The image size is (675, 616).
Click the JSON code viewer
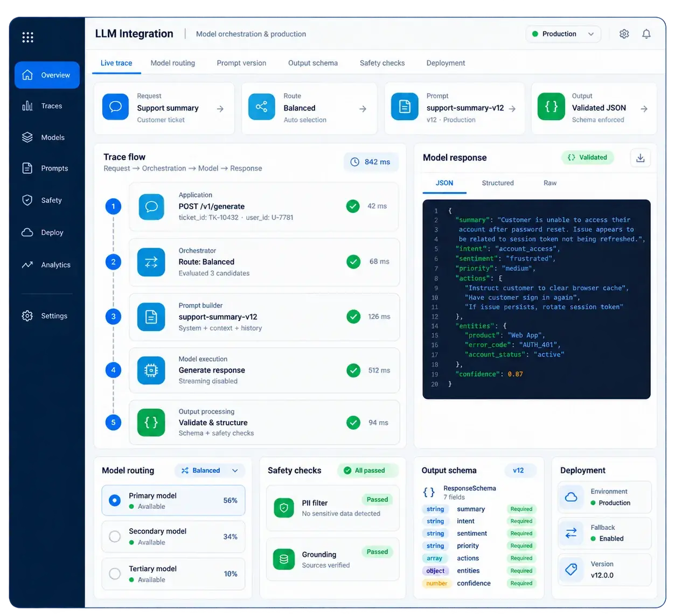(537, 299)
